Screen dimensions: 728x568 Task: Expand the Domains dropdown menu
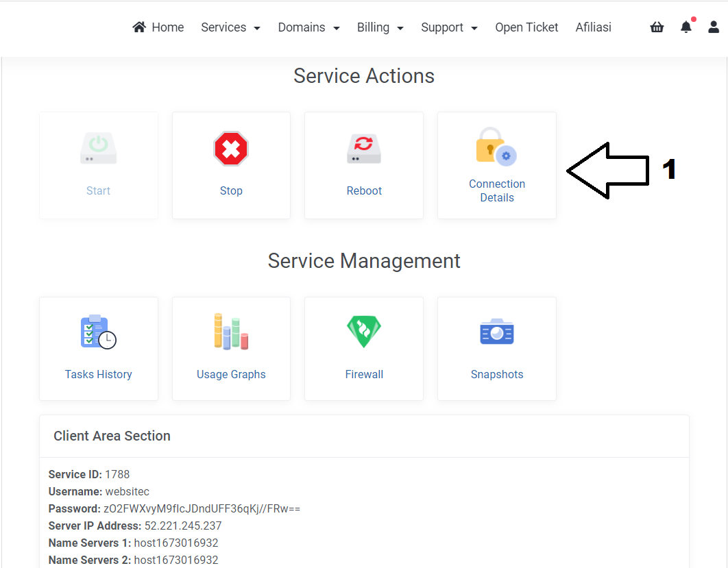coord(308,27)
